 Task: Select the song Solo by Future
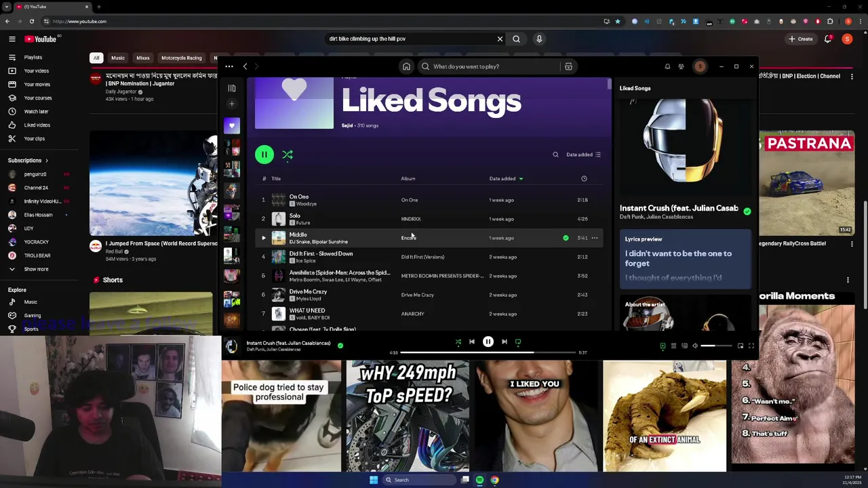pyautogui.click(x=294, y=216)
